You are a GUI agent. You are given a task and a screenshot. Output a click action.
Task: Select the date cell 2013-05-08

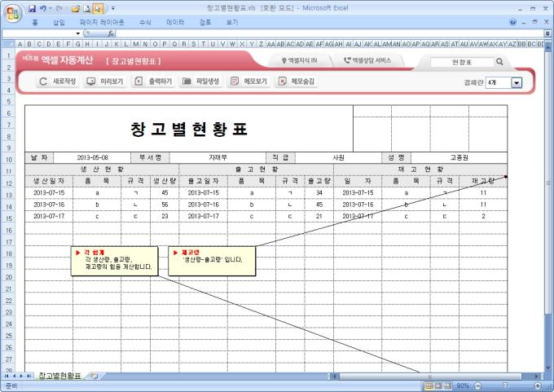[x=92, y=157]
